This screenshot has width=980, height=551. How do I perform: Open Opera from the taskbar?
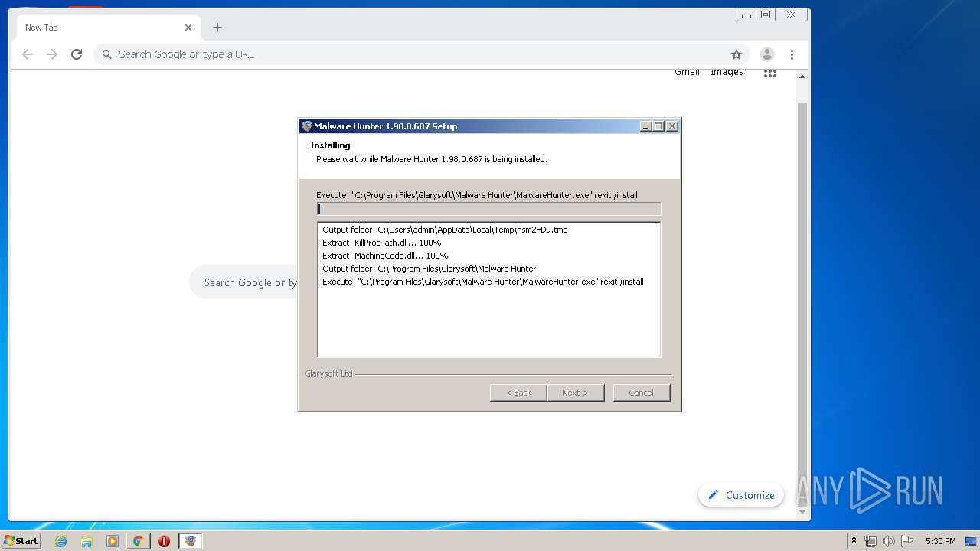(x=164, y=541)
